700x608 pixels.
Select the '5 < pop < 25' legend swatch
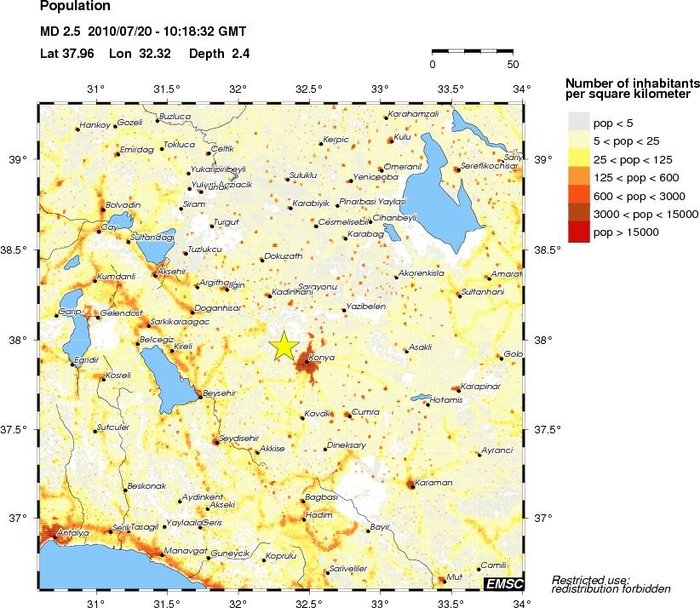coord(578,141)
